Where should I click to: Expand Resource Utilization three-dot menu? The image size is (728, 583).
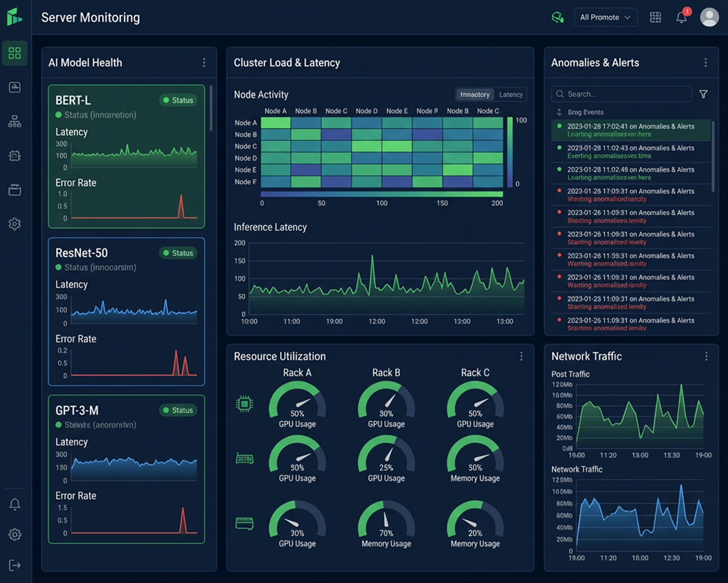[521, 356]
